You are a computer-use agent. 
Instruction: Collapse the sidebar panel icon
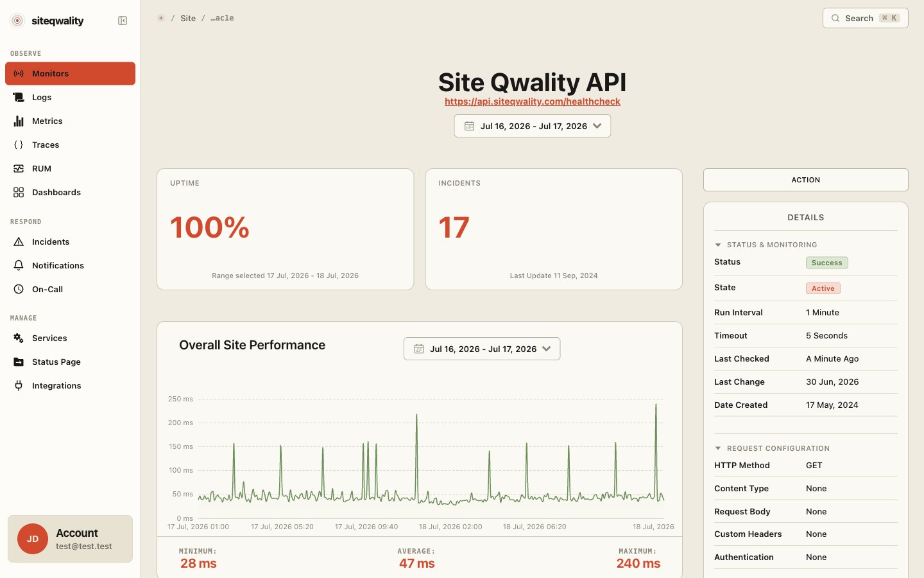point(123,21)
